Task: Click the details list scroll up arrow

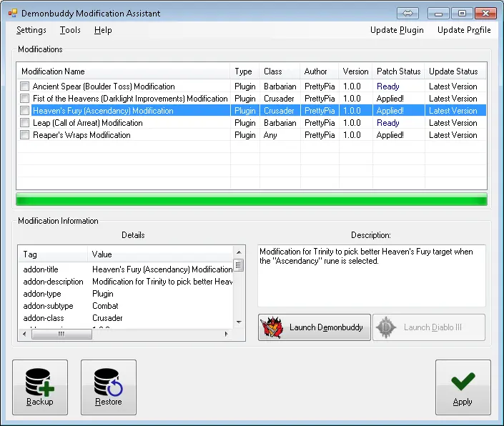Action: 239,252
